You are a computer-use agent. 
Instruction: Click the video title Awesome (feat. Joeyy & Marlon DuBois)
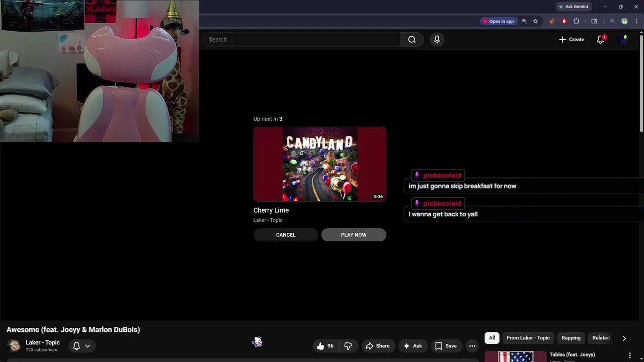click(73, 330)
